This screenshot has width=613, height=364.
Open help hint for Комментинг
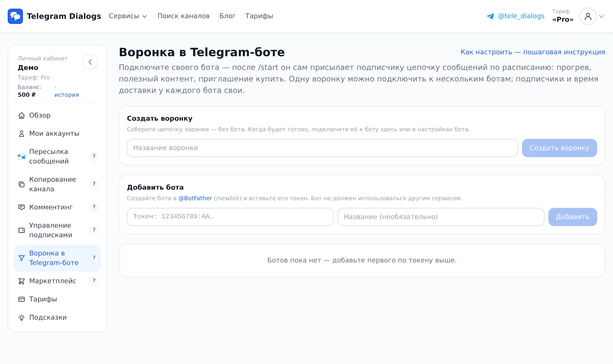click(94, 207)
